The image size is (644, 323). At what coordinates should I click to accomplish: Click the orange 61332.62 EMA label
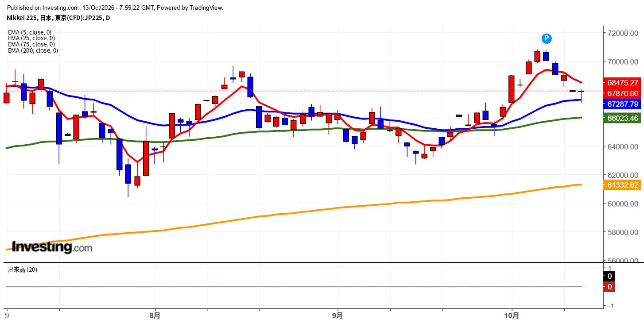pos(623,185)
